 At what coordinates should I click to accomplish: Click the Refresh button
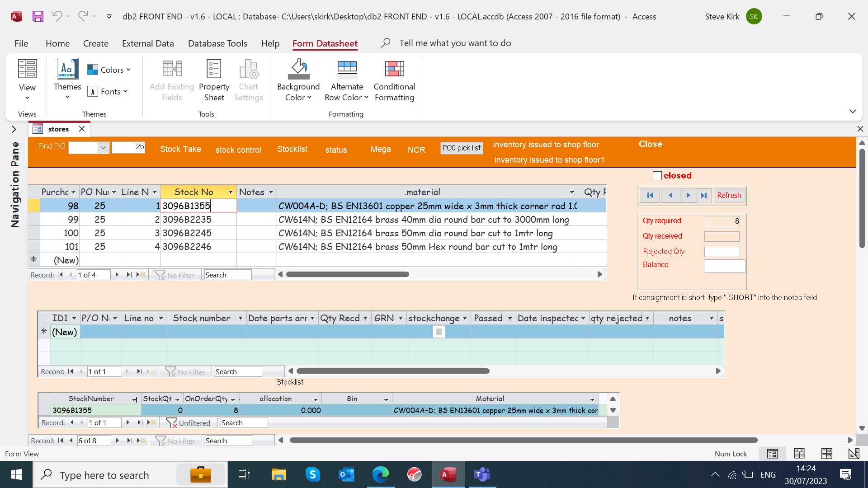tap(729, 195)
